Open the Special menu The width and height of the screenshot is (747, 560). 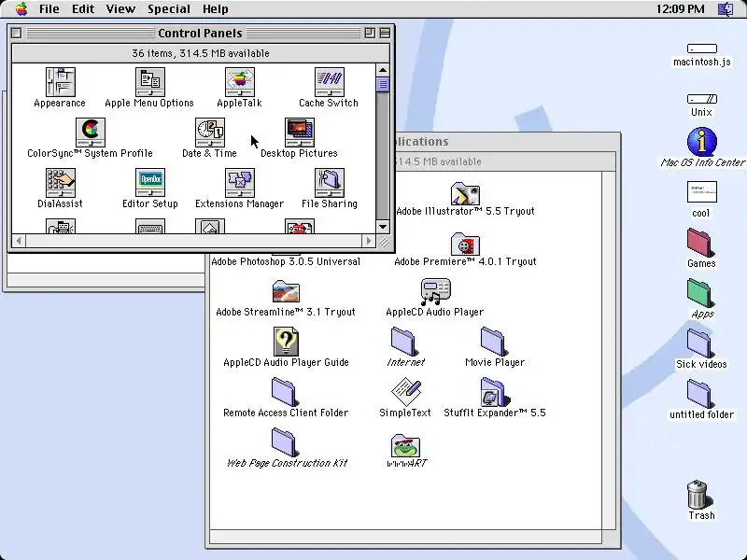(169, 9)
